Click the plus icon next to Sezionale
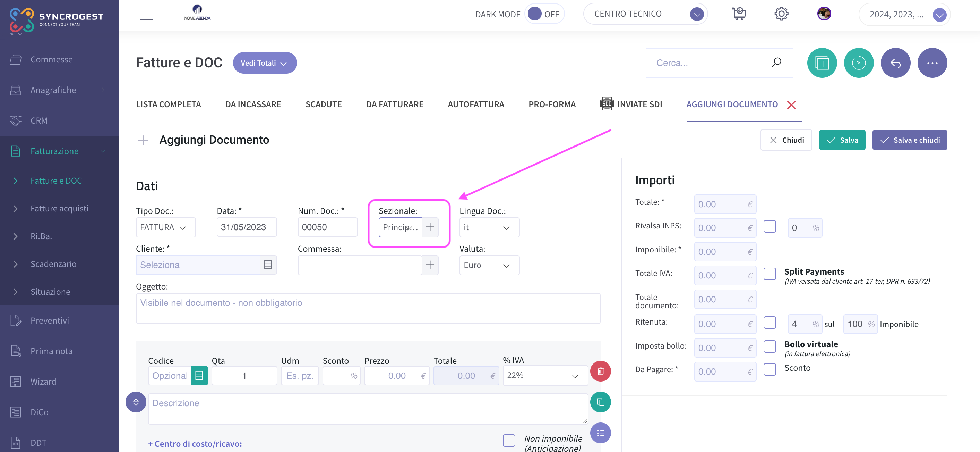 [x=430, y=227]
